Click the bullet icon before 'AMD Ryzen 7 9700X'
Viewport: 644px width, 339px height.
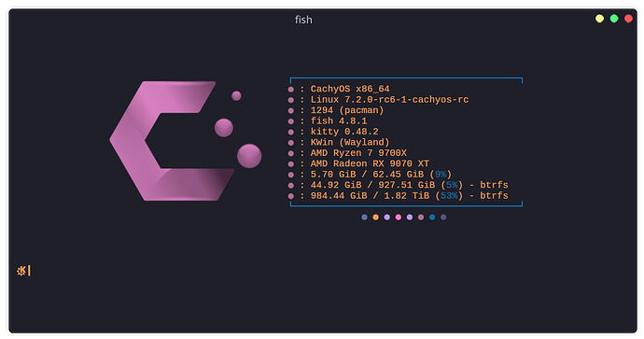coord(291,153)
